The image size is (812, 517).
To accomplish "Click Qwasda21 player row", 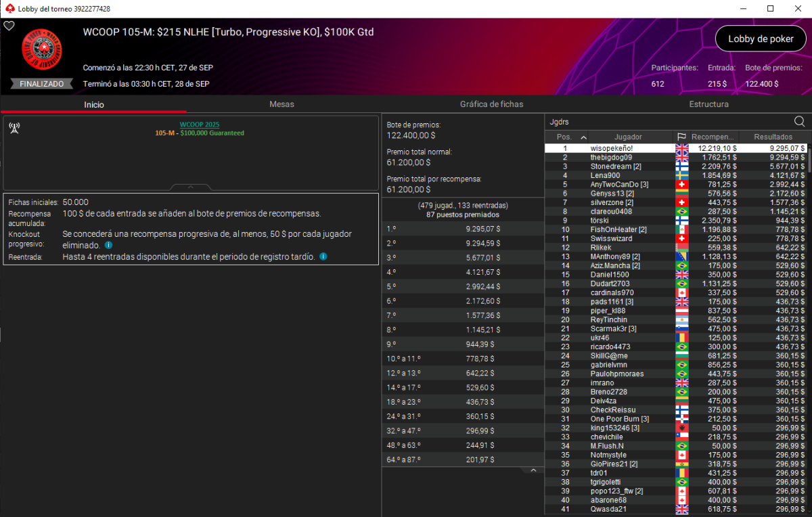I will (x=676, y=509).
